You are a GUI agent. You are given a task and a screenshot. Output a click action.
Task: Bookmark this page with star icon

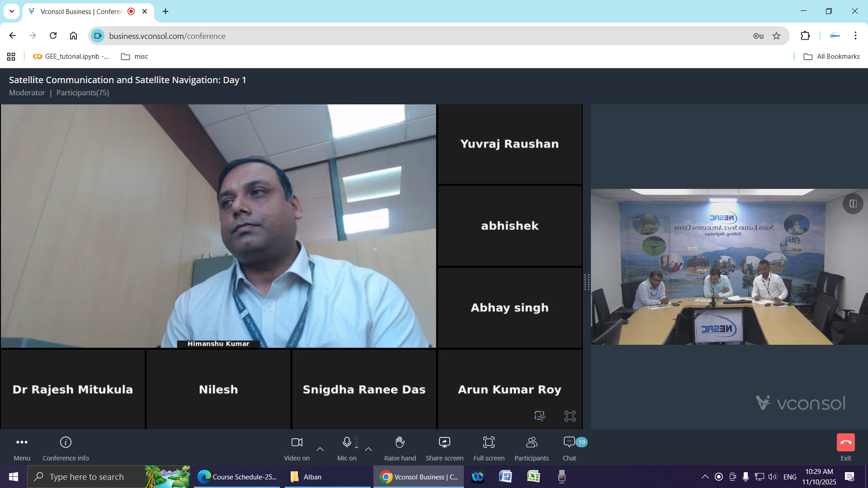click(776, 36)
